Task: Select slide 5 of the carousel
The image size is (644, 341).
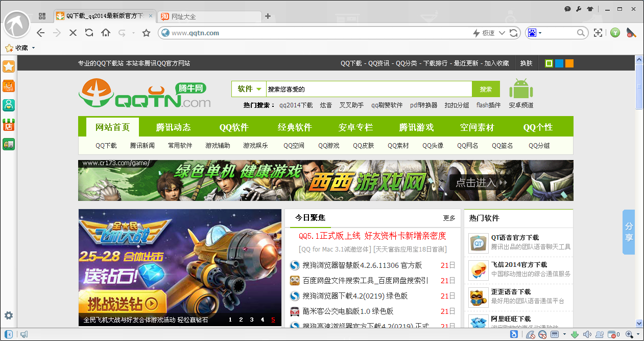Action: pyautogui.click(x=273, y=320)
